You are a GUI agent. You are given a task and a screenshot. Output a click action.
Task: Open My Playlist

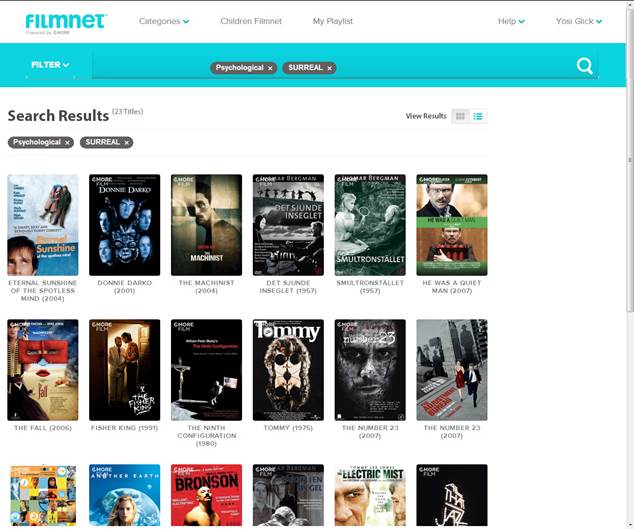[333, 21]
